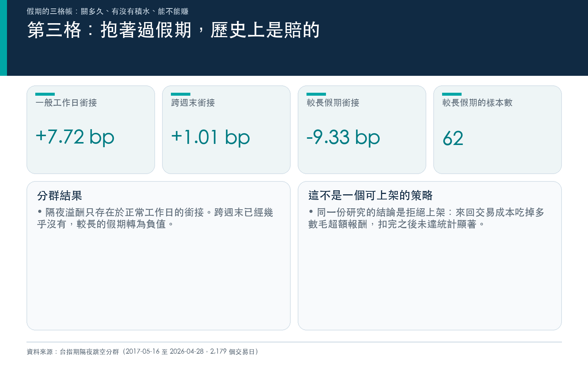588x368 pixels.
Task: Click the 資料來源 footer line
Action: (x=143, y=351)
